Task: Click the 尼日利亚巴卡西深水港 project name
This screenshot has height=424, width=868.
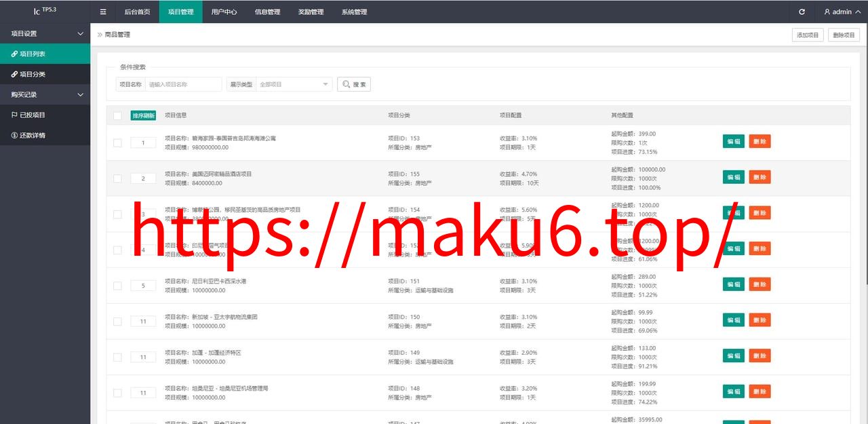Action: [219, 282]
